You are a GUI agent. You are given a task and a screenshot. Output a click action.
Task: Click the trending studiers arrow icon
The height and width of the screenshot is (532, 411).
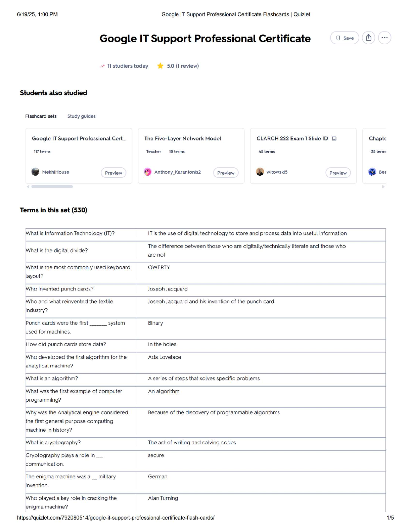click(x=102, y=66)
